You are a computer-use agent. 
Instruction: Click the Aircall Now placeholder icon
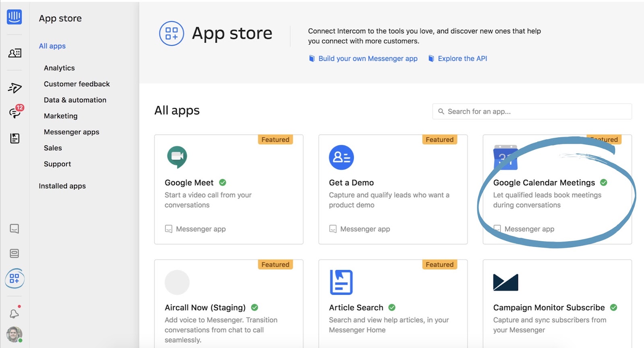[x=177, y=282]
